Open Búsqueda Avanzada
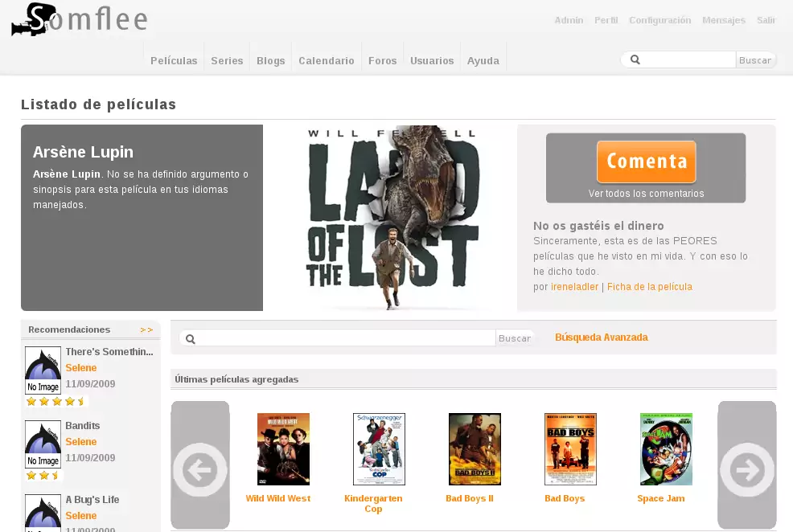 602,337
